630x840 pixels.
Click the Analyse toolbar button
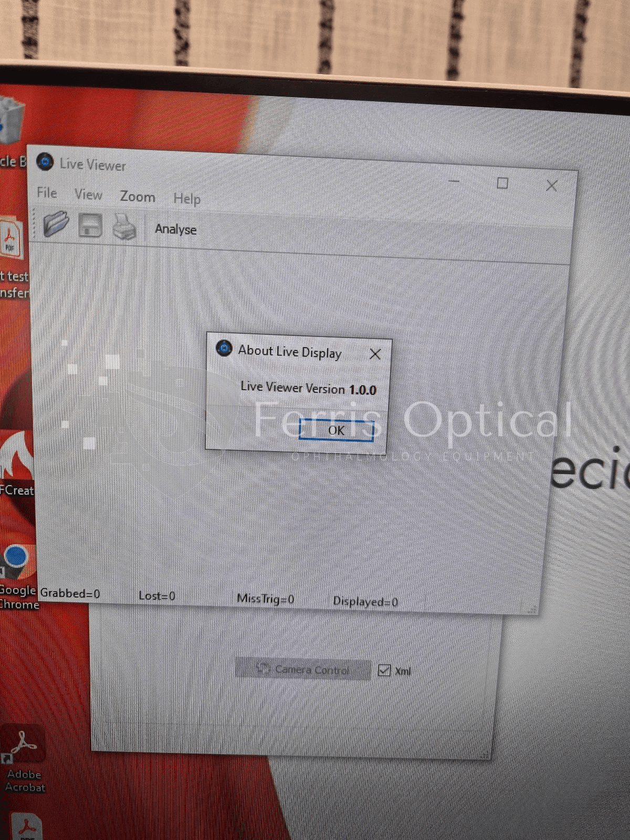coord(176,229)
